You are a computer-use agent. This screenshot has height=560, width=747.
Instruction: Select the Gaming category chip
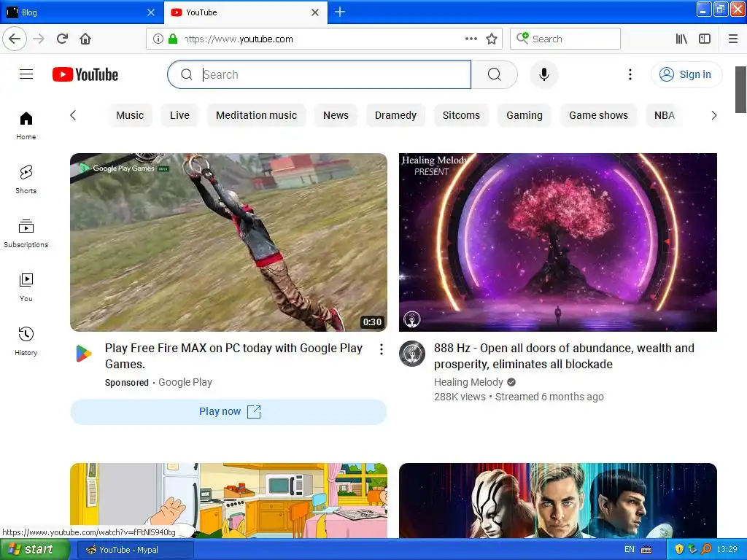(x=525, y=115)
